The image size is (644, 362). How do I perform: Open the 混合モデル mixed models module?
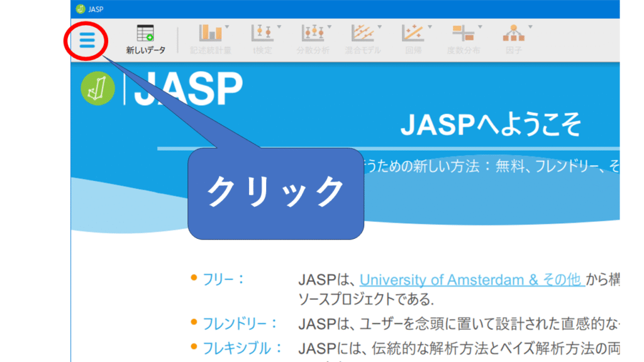point(363,40)
